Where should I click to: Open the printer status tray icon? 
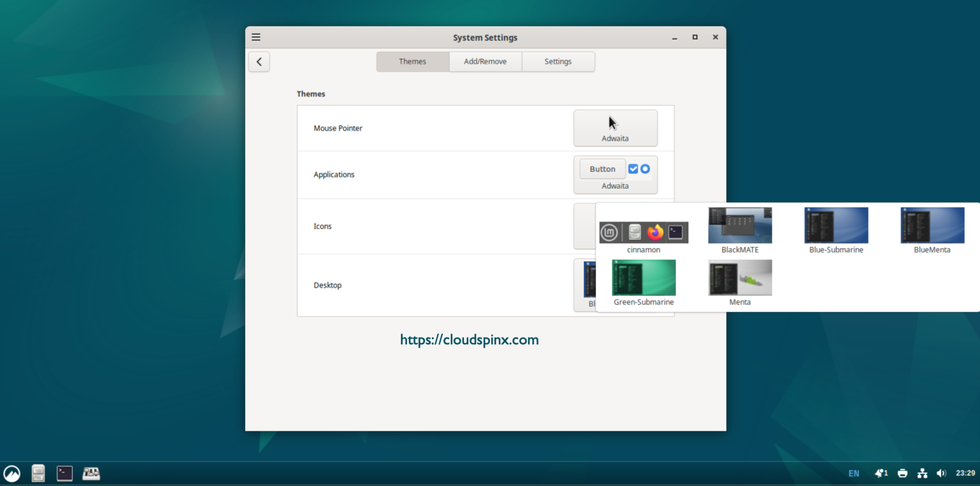902,473
